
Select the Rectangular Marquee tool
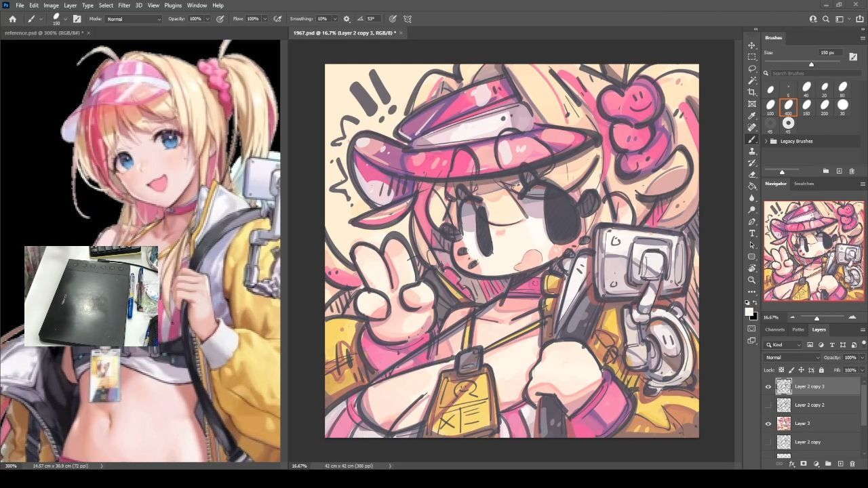[x=751, y=57]
